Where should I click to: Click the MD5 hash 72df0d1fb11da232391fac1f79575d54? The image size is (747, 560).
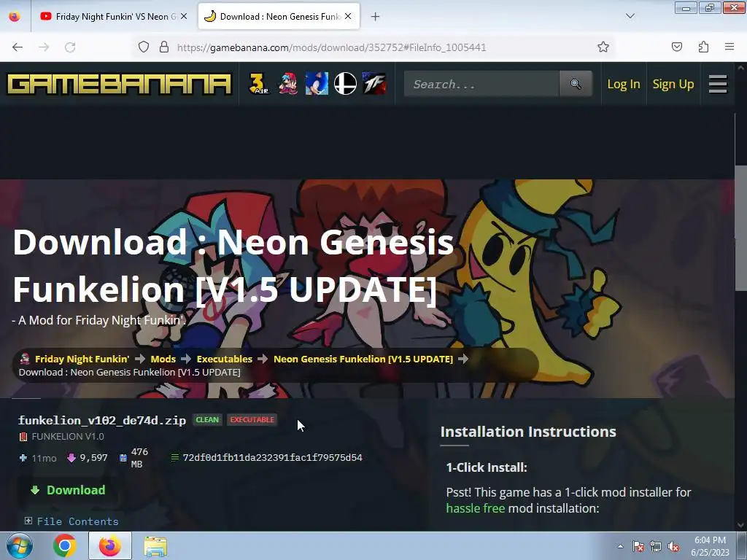pos(273,458)
